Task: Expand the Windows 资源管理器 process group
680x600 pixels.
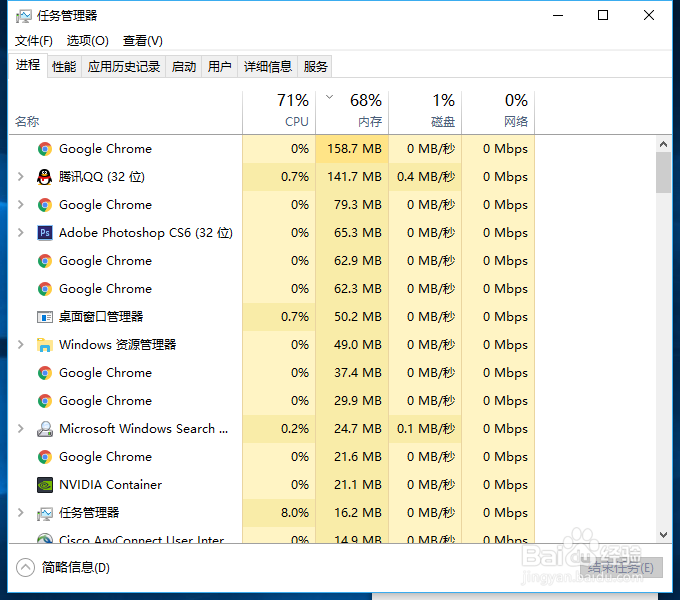Action: coord(20,344)
